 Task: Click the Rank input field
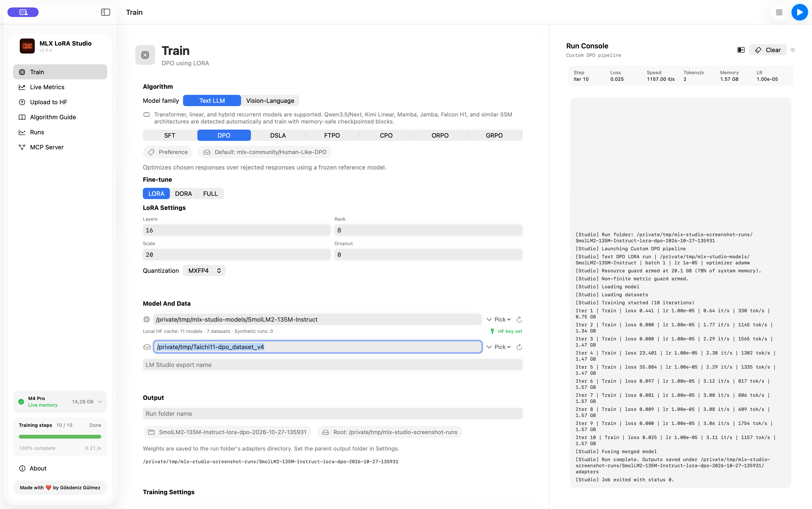pos(428,230)
